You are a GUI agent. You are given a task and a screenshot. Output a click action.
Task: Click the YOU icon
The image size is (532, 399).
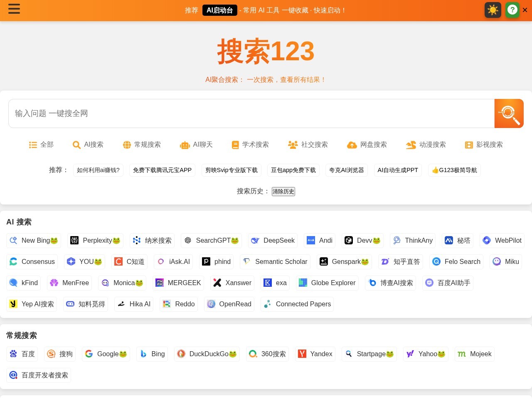pyautogui.click(x=71, y=261)
